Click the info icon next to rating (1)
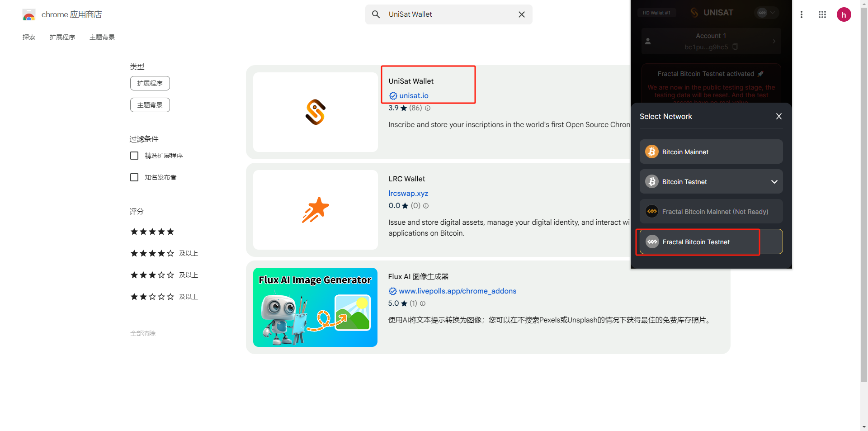This screenshot has width=868, height=431. pos(423,303)
